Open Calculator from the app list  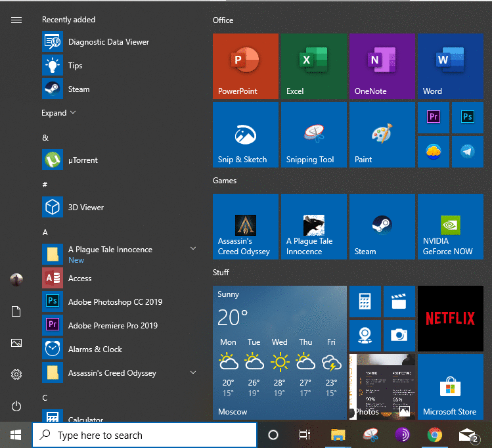(x=121, y=415)
